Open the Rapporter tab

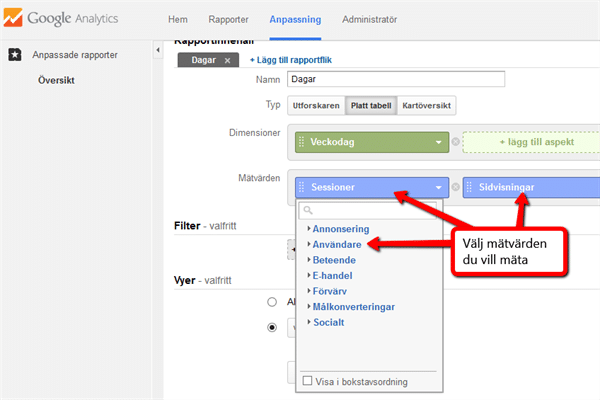coord(228,20)
